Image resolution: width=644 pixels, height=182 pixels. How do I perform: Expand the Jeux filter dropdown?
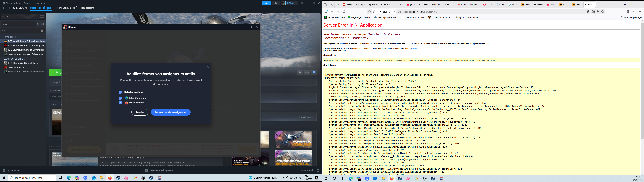tap(18, 24)
